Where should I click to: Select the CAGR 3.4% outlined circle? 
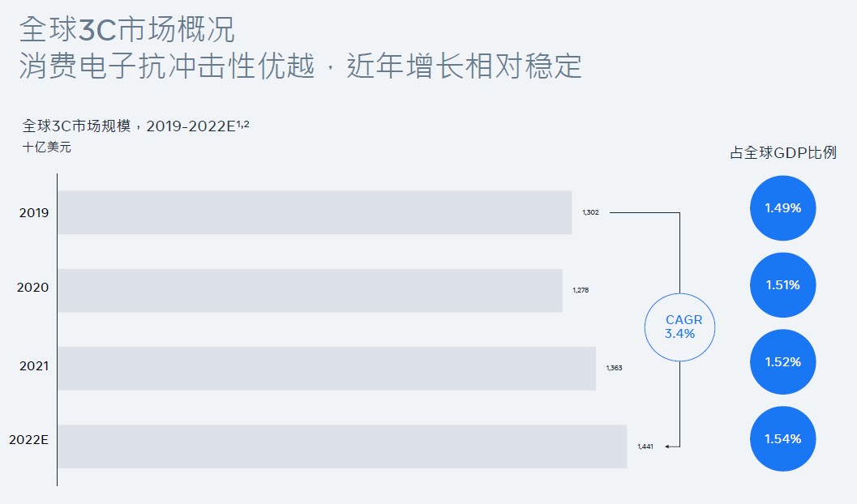tap(679, 327)
